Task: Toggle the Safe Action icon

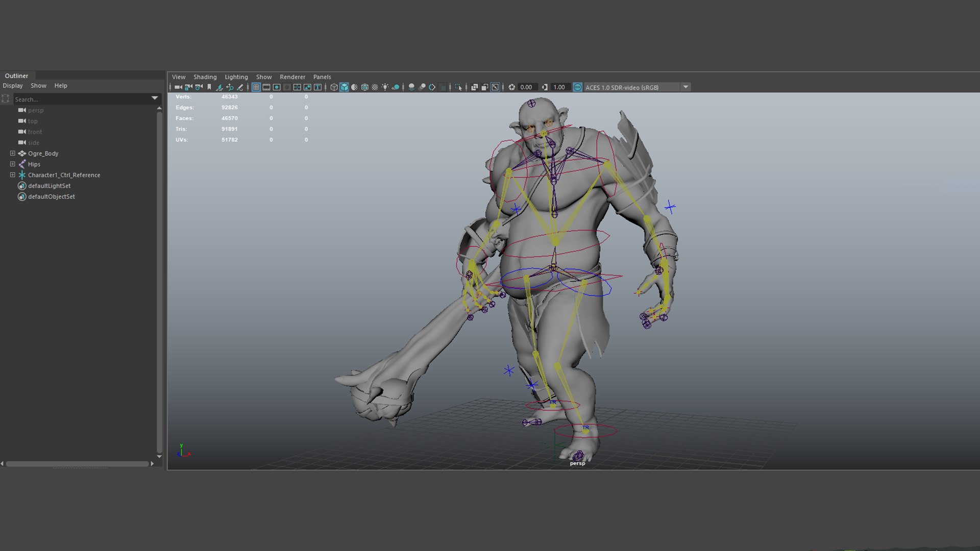Action: point(307,87)
